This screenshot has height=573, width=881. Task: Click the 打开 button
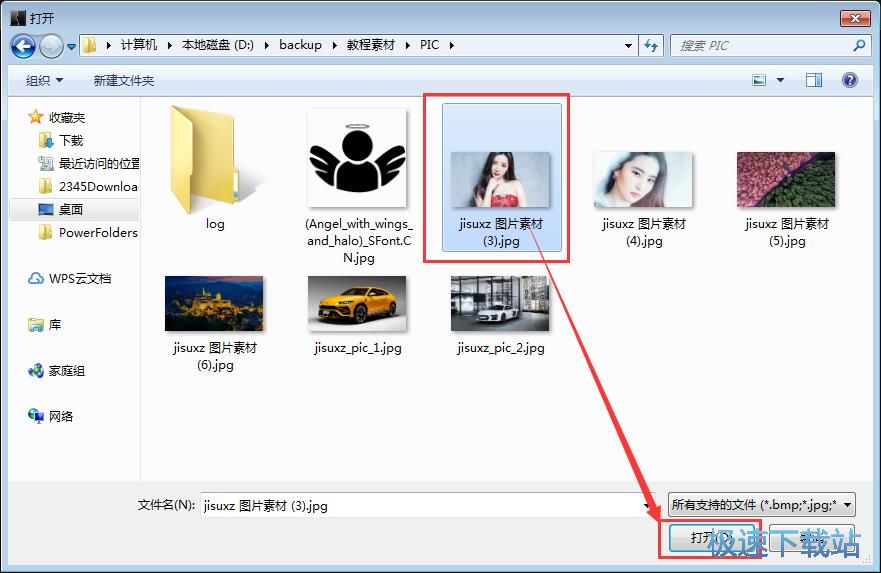tap(710, 538)
